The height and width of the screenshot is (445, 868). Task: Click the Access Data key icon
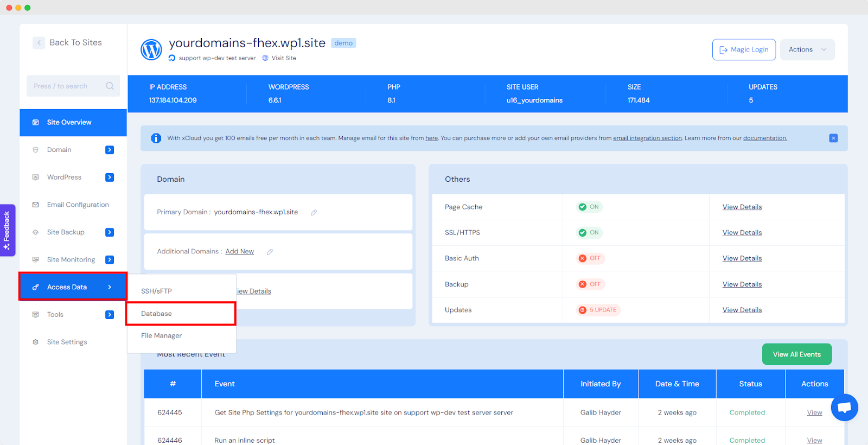[x=36, y=287]
